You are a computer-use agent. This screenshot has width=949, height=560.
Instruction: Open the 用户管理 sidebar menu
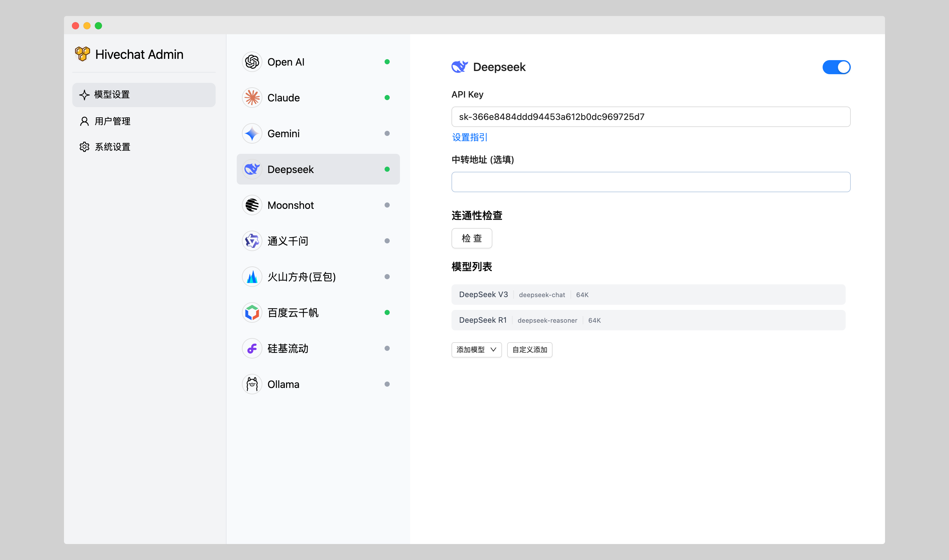coord(113,121)
